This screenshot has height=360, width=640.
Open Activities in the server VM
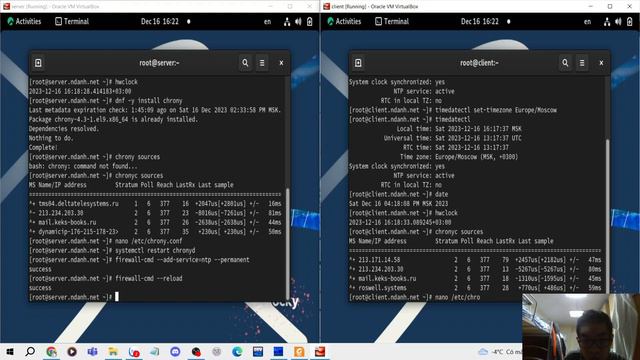pos(24,22)
